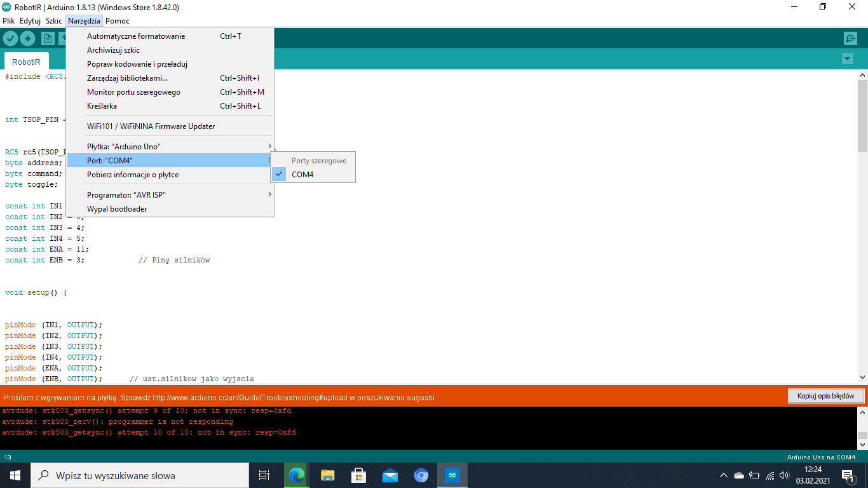Click the Upload arrow icon

coord(27,39)
